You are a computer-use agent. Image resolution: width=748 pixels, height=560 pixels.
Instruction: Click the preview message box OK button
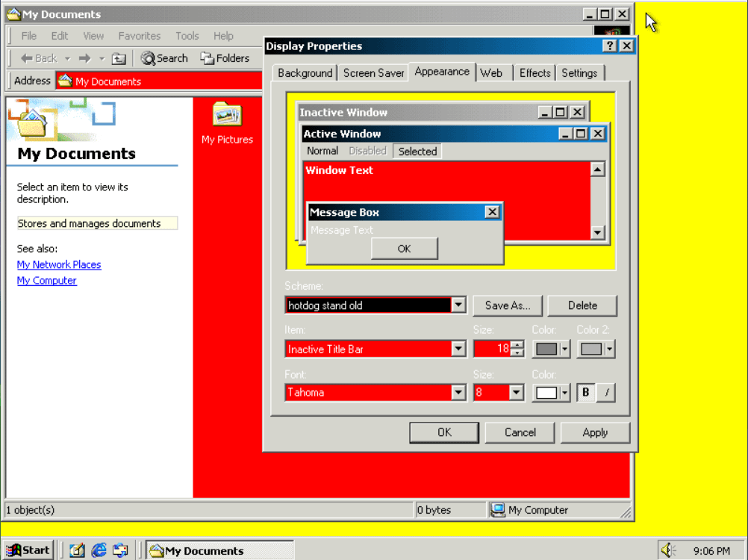[x=404, y=249]
